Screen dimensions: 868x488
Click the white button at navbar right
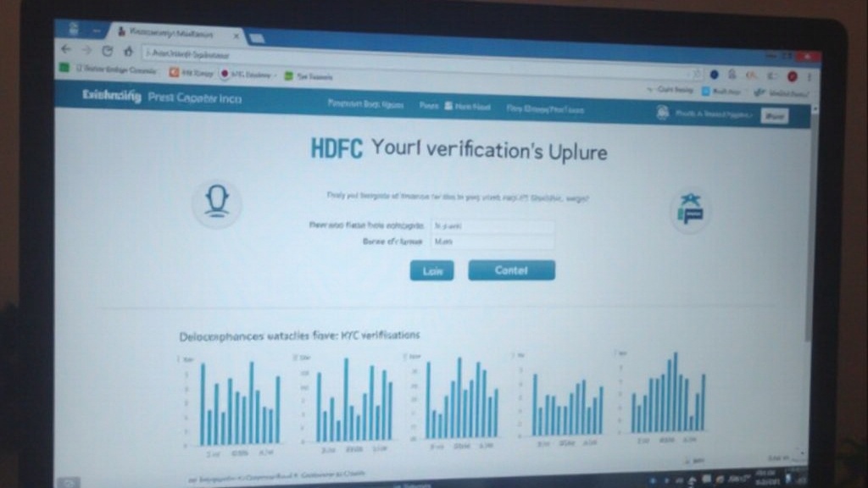(x=774, y=116)
